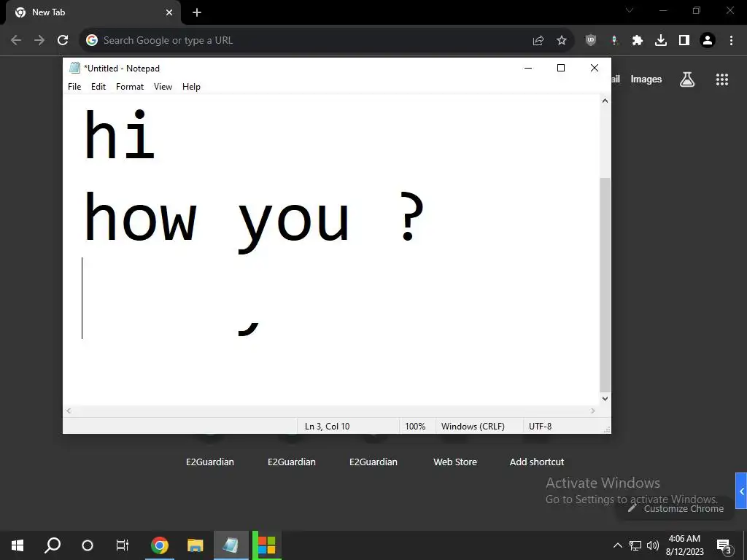Click the Images link on new tab page

point(646,79)
